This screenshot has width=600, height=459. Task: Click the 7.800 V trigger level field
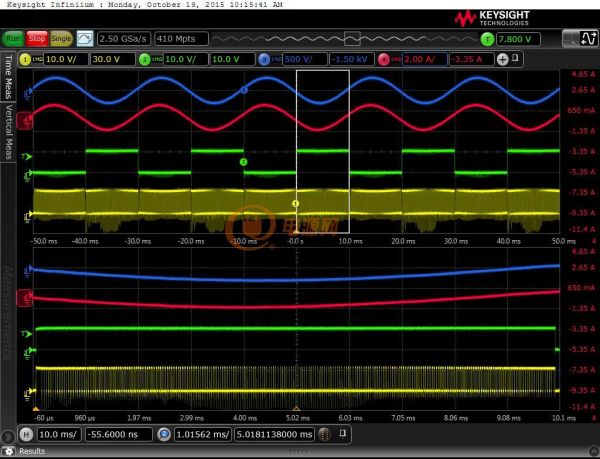tap(518, 39)
